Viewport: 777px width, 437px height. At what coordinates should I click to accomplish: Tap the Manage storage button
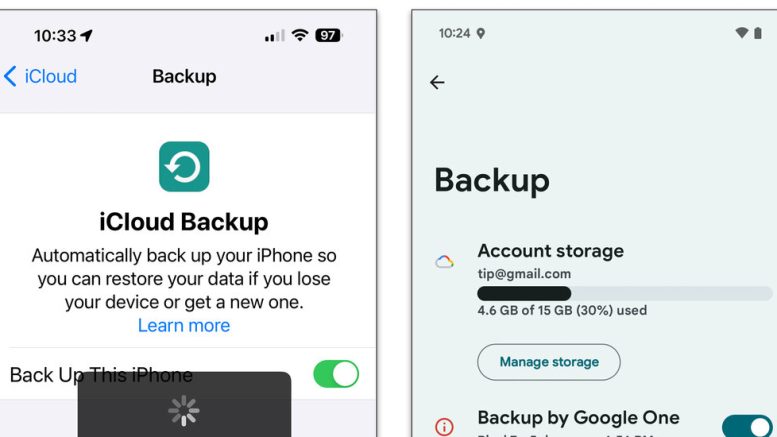[549, 362]
